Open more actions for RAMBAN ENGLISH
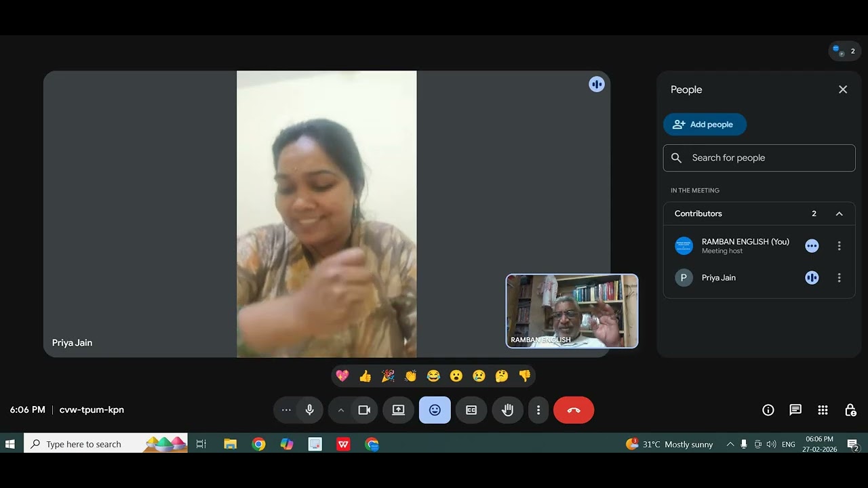The image size is (868, 488). (839, 246)
